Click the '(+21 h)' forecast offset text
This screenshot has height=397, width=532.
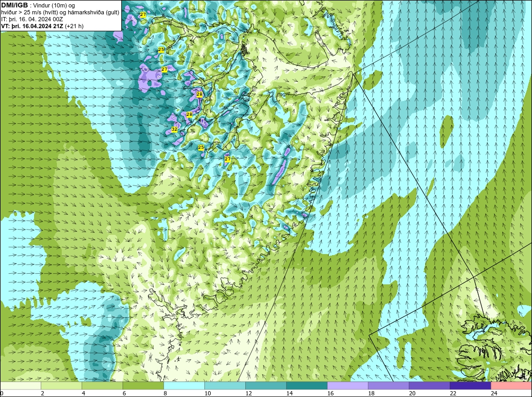74,26
